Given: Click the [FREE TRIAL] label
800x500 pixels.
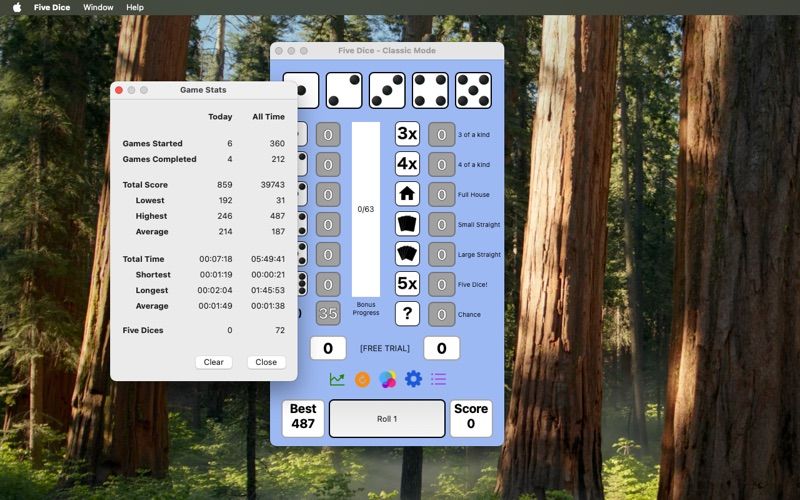Looking at the screenshot, I should 385,348.
